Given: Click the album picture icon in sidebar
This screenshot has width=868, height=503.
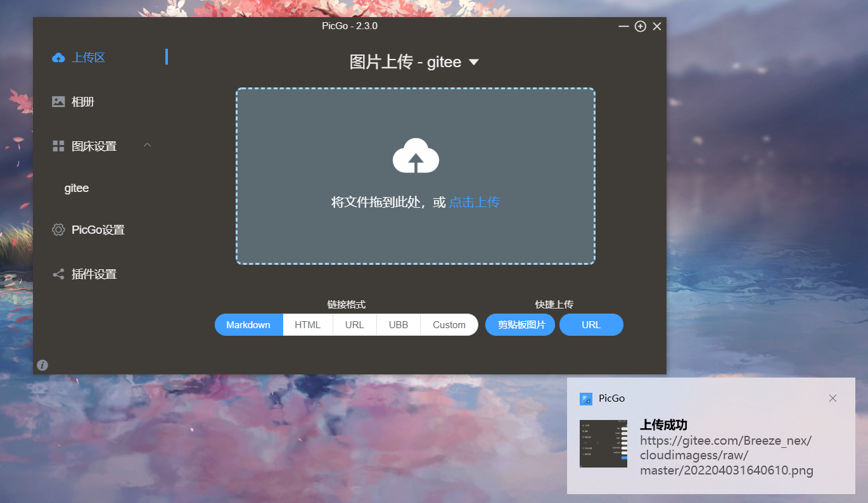Looking at the screenshot, I should [58, 101].
